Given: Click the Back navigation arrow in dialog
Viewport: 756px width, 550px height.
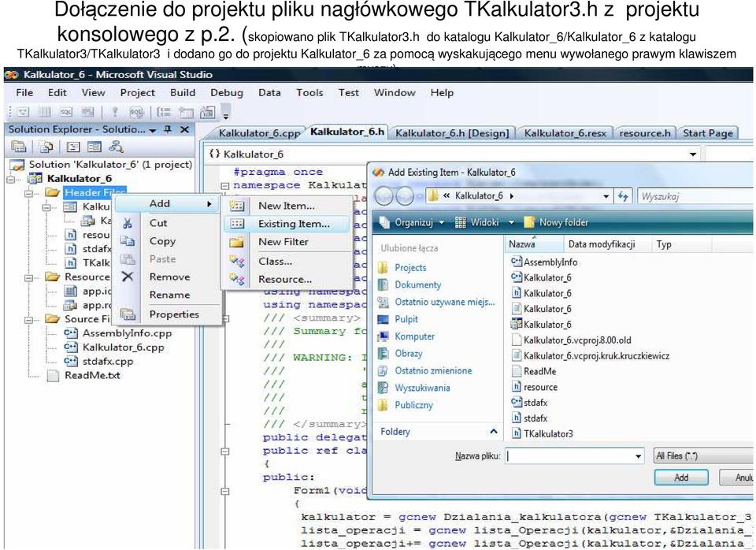Looking at the screenshot, I should click(384, 196).
